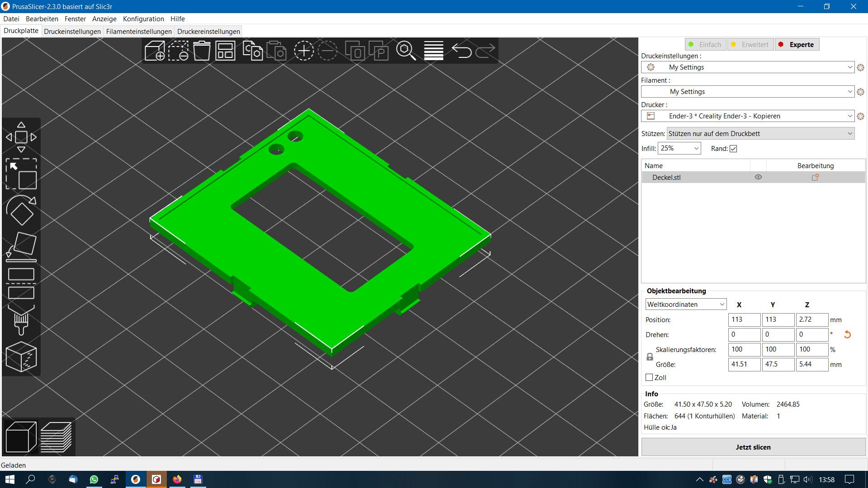The width and height of the screenshot is (868, 488).
Task: Select the Rotate gizmo tool
Action: (x=21, y=210)
